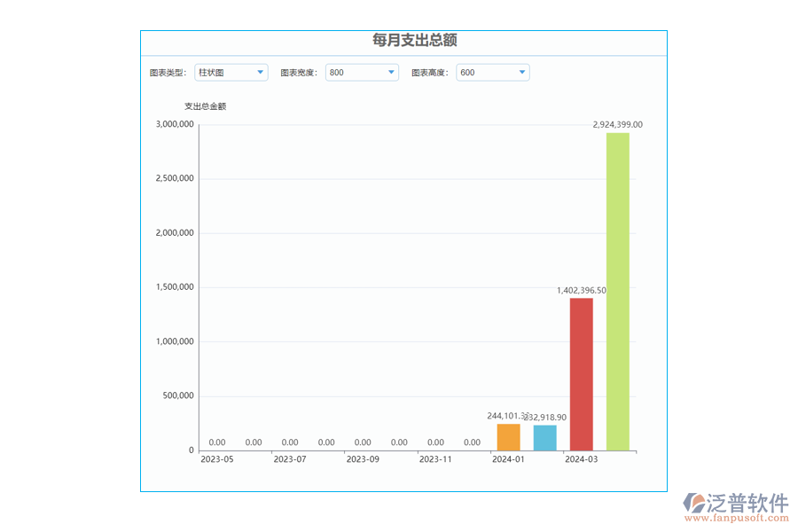Click the 支出总金额 axis label

pyautogui.click(x=205, y=105)
